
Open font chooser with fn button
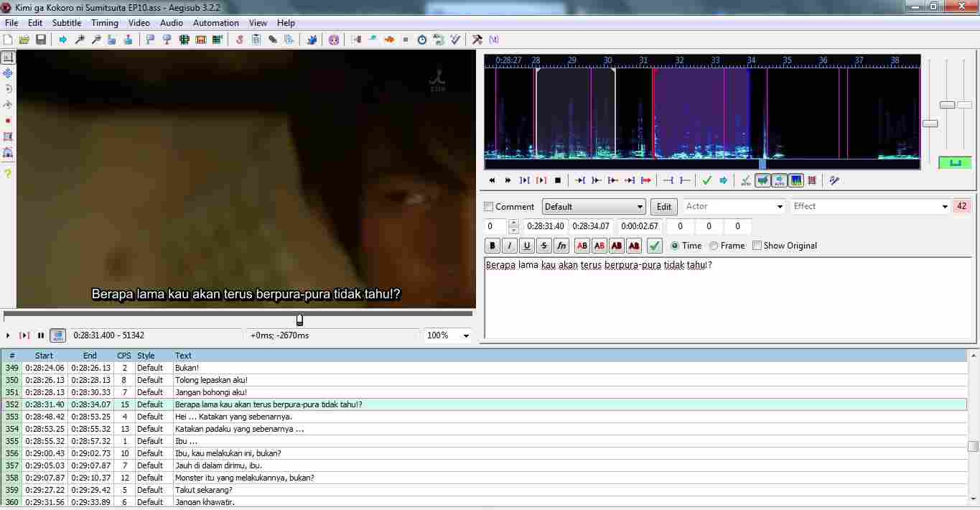pyautogui.click(x=561, y=246)
